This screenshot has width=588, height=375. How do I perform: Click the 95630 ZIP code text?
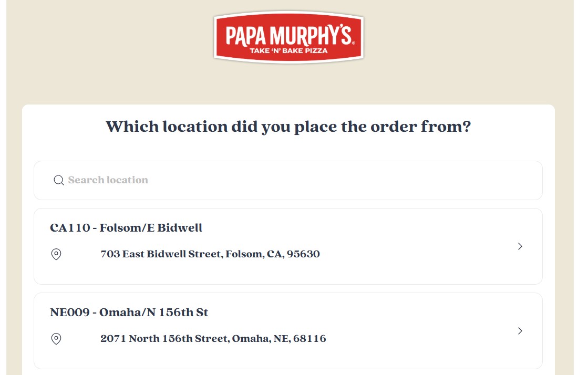[303, 254]
